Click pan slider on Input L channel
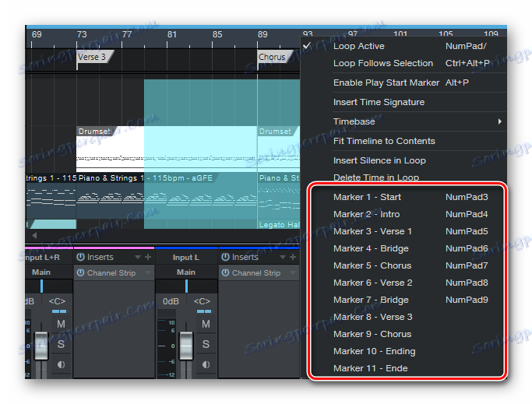 coord(186,286)
